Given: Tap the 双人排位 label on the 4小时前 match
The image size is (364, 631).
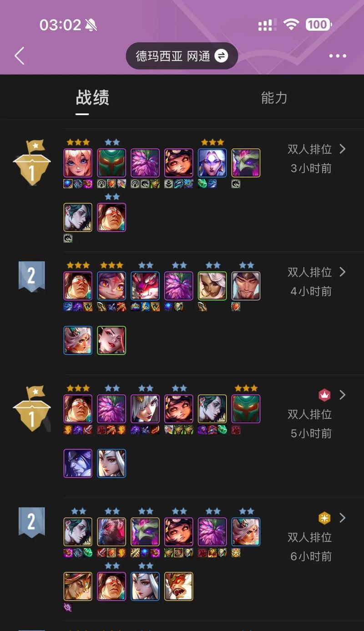Looking at the screenshot, I should coord(309,272).
